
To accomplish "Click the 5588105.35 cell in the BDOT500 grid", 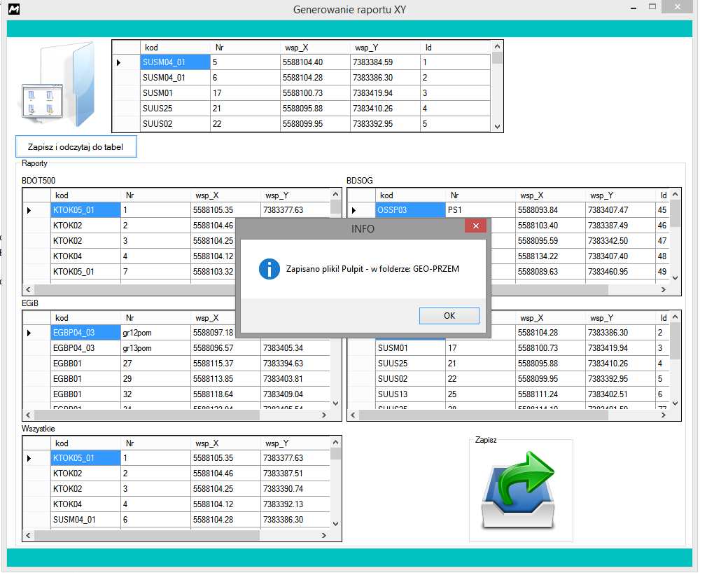I will (225, 210).
